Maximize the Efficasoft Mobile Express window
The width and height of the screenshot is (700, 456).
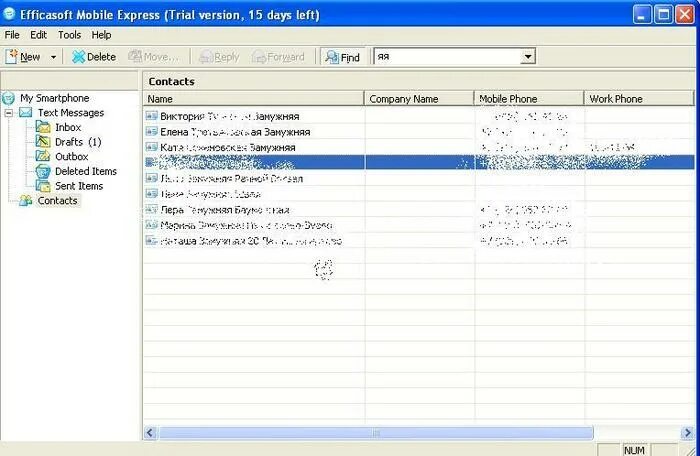[x=663, y=15]
